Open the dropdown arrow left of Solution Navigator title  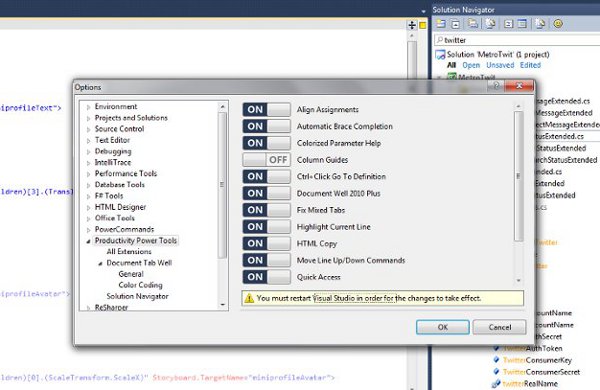423,11
